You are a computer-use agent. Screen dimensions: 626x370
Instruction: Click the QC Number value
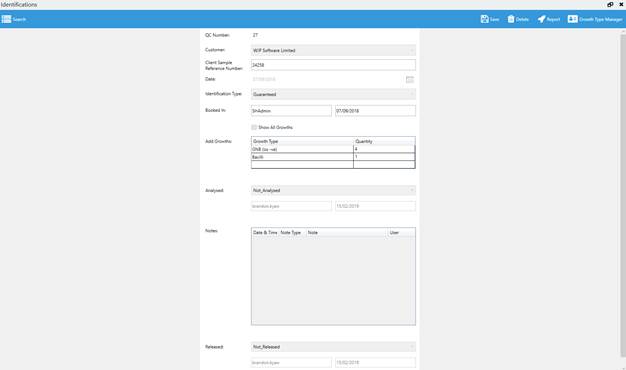click(255, 35)
